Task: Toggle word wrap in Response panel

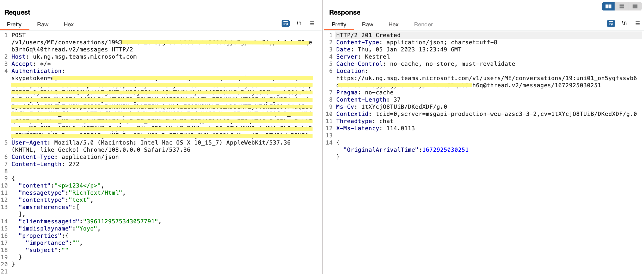Action: pyautogui.click(x=611, y=24)
